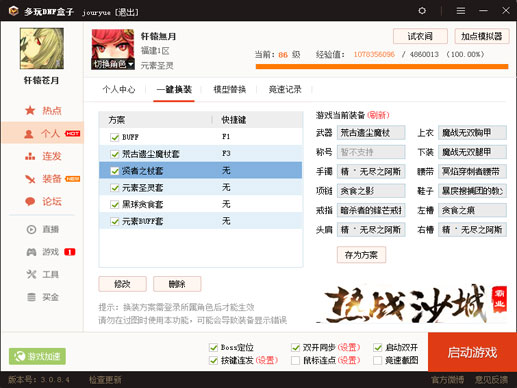Open 设置 link next to 按键连发

267,360
